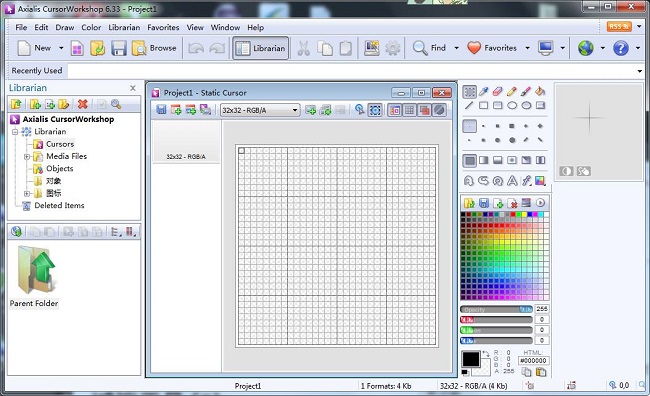The image size is (650, 396).
Task: Toggle the Librarian panel button
Action: tap(260, 48)
